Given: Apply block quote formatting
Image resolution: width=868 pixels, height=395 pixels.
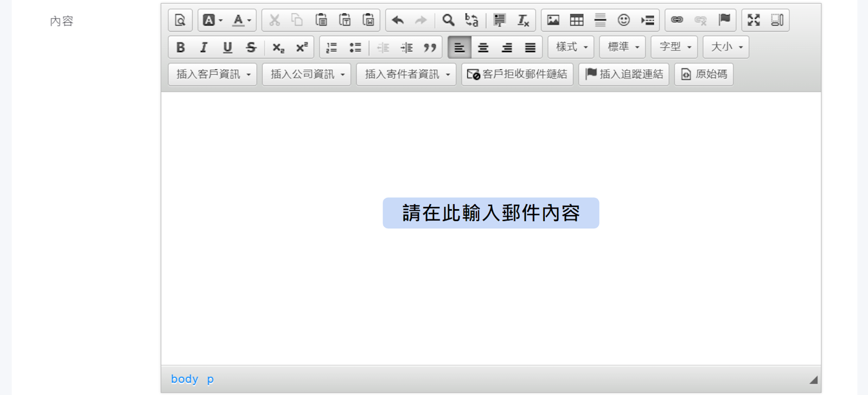Looking at the screenshot, I should (x=430, y=48).
